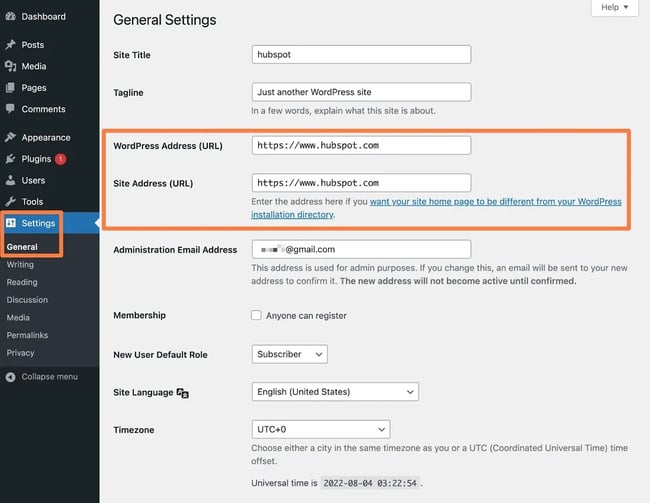Click the WordPress Address URL field
Screen dimensions: 650x503
point(361,145)
